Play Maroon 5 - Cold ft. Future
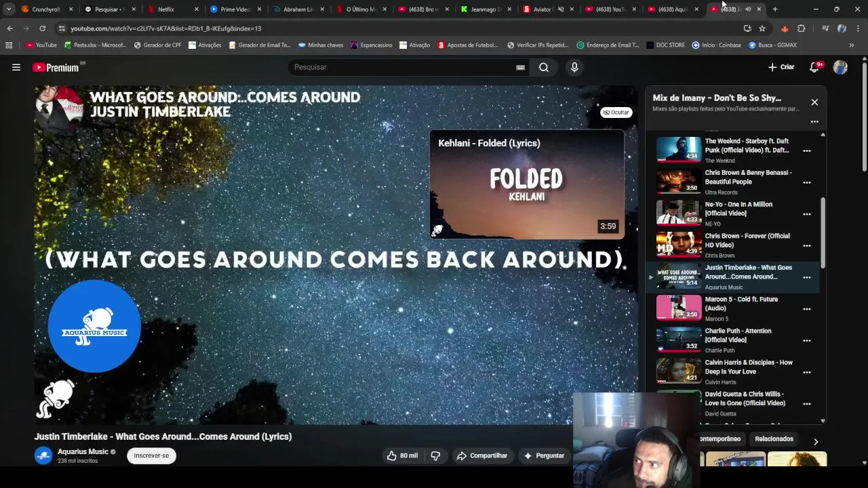 click(x=679, y=308)
